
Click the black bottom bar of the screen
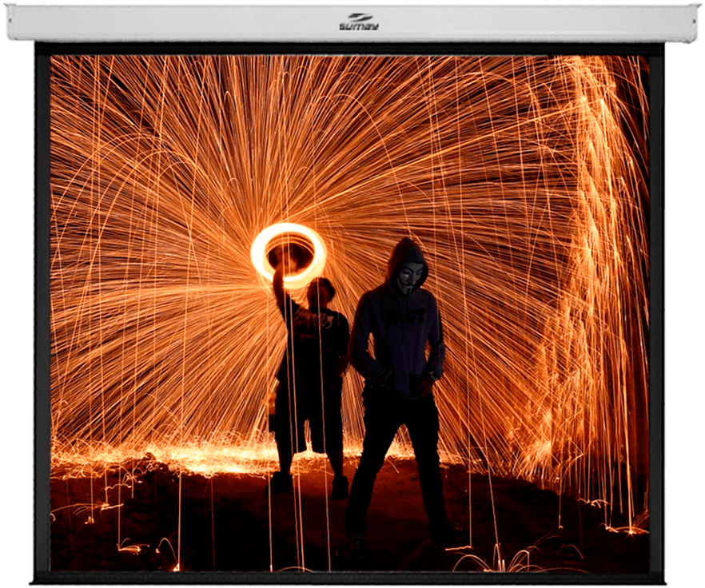(352, 577)
